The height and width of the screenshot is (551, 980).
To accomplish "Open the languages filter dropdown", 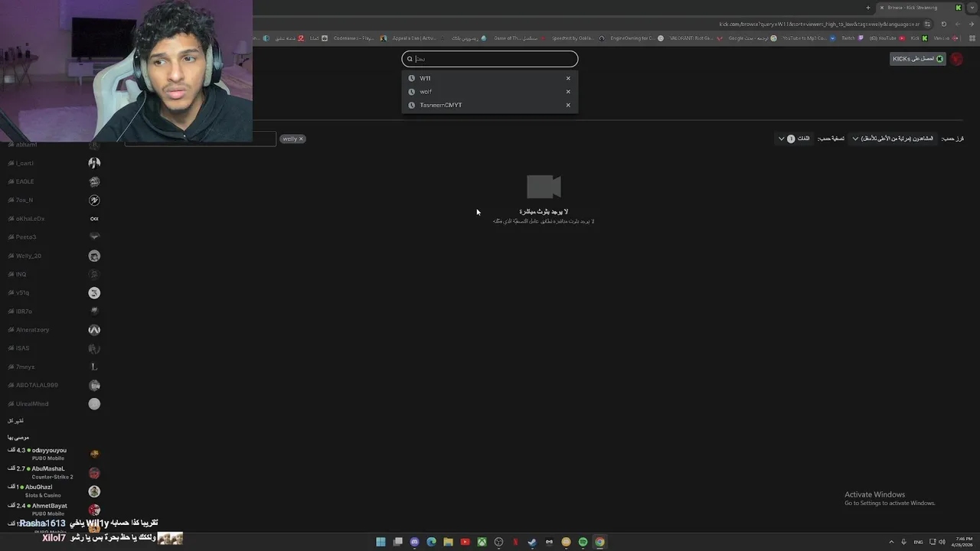I will click(x=793, y=139).
